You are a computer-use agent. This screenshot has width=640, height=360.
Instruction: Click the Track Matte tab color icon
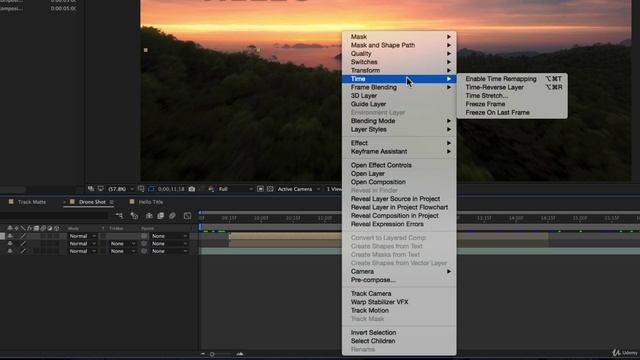pos(11,202)
